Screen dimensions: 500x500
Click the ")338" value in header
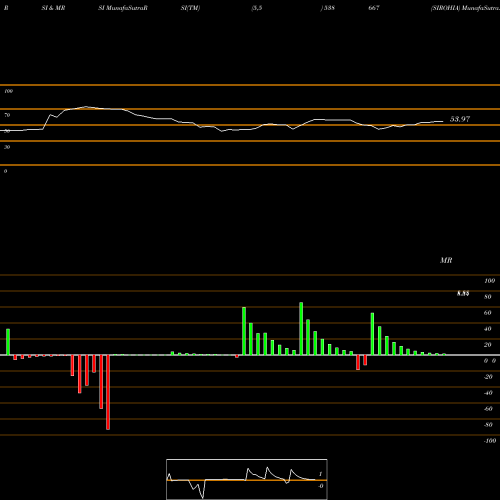(x=328, y=8)
